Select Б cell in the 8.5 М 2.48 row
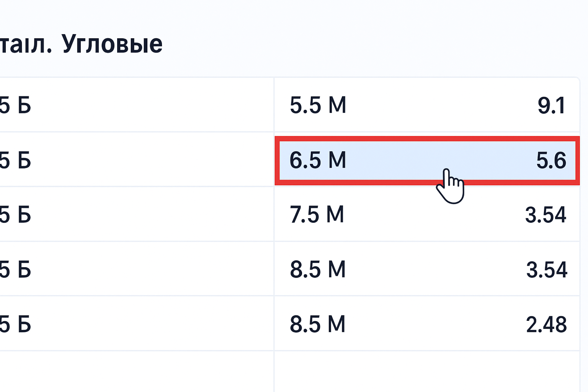This screenshot has height=392, width=588. tap(136, 324)
